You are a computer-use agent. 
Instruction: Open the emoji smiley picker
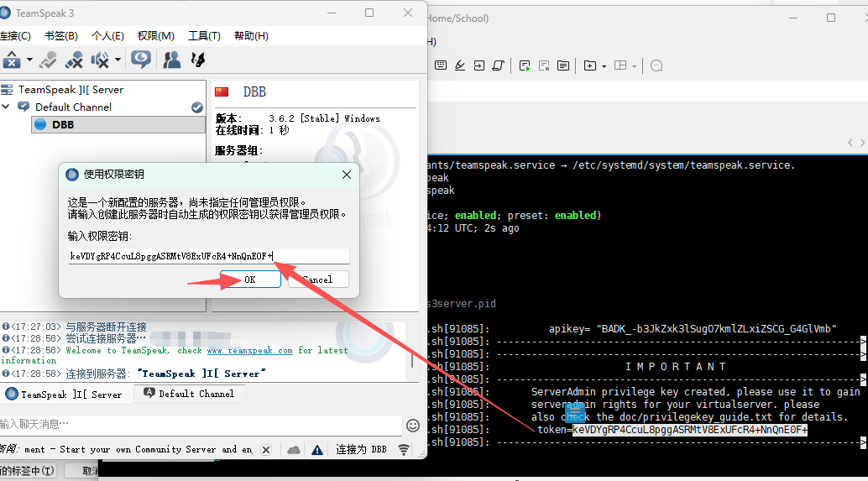pyautogui.click(x=413, y=425)
